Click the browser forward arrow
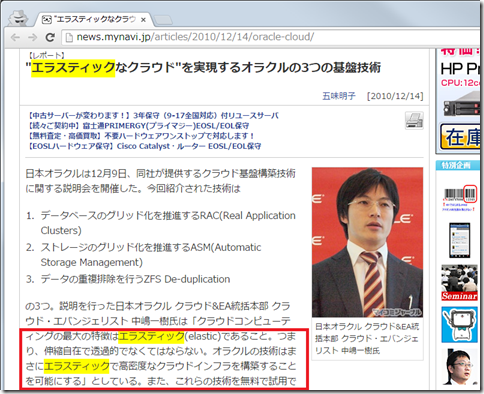This screenshot has height=394, width=484. click(32, 37)
